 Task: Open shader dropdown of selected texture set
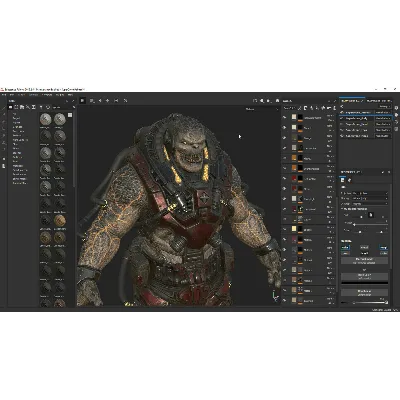pos(383,118)
